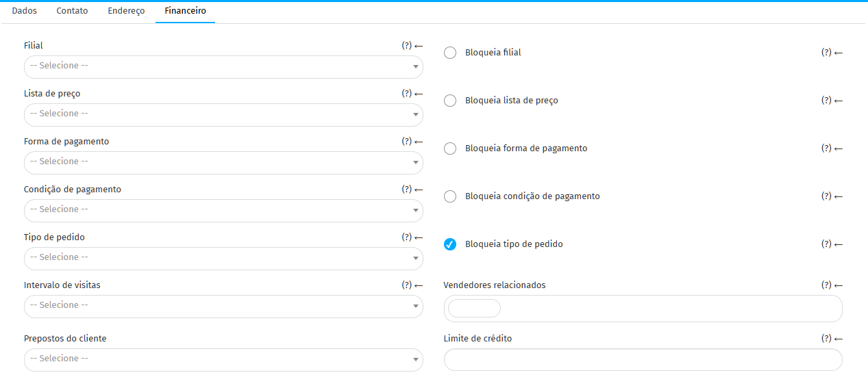Open the Filial dropdown
The height and width of the screenshot is (375, 868).
(x=223, y=66)
